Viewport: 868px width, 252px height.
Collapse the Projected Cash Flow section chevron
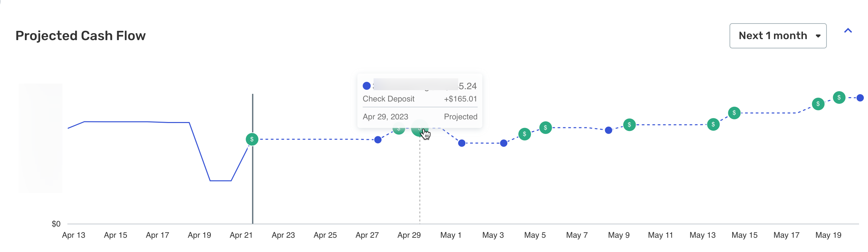tap(848, 31)
